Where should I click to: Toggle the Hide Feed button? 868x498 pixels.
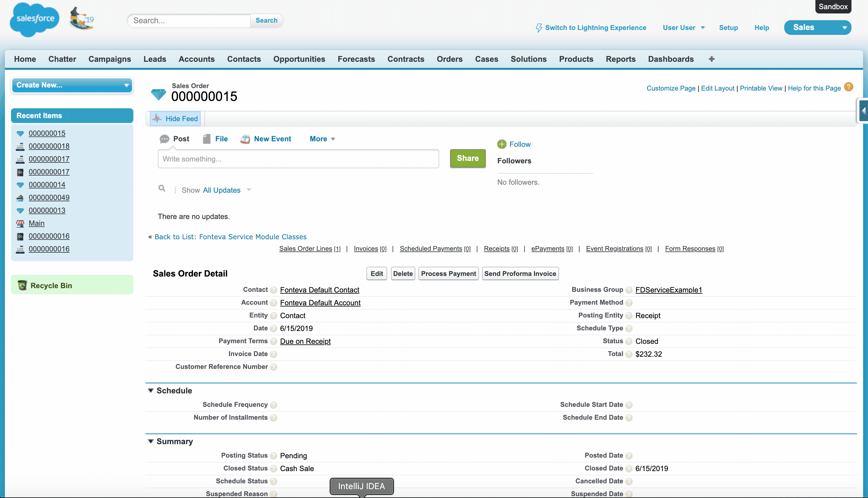tap(175, 119)
